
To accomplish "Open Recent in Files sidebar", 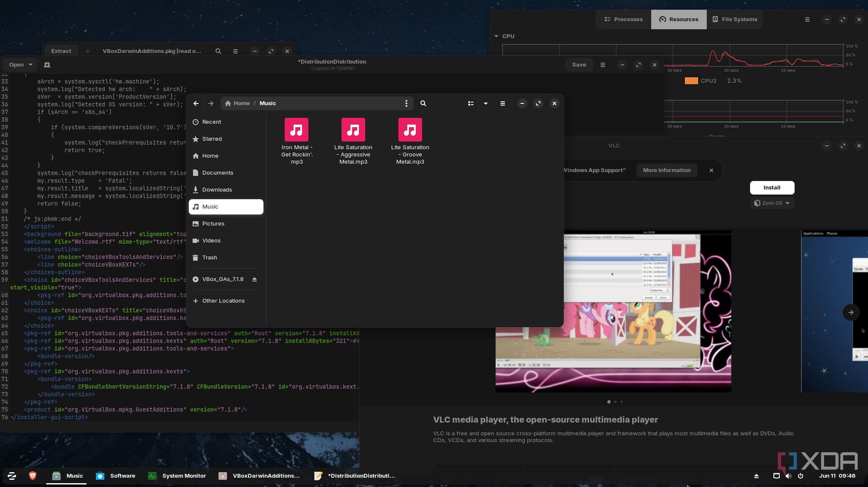I will point(226,122).
